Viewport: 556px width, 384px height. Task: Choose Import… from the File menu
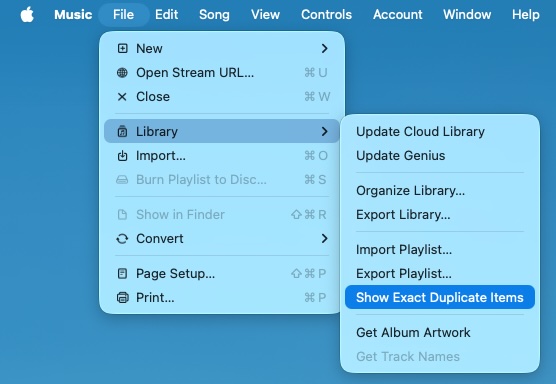coord(222,156)
